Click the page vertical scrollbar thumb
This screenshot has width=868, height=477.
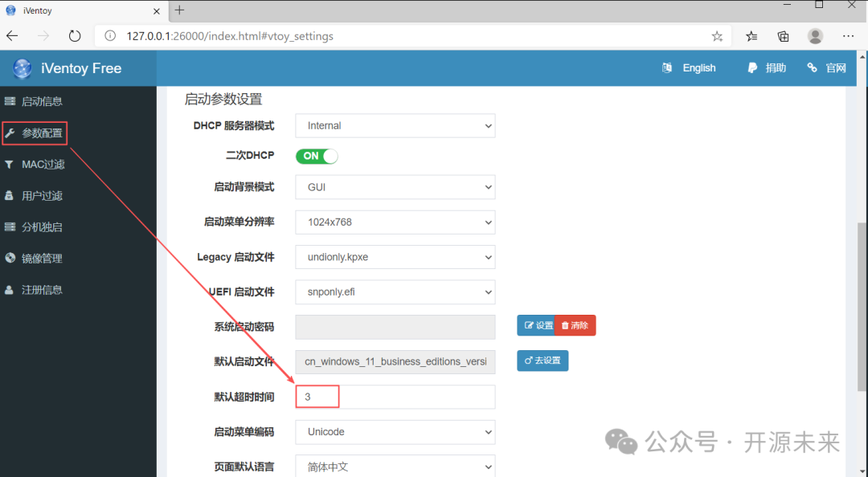click(862, 307)
